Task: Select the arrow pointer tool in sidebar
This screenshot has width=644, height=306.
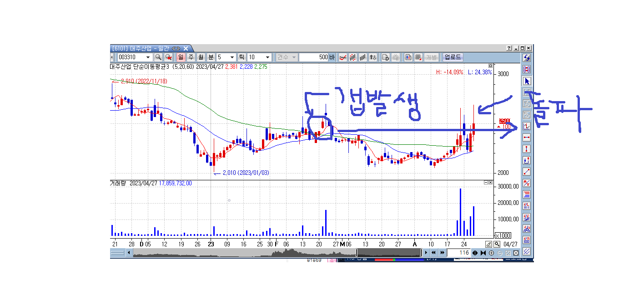Action: coord(527,81)
